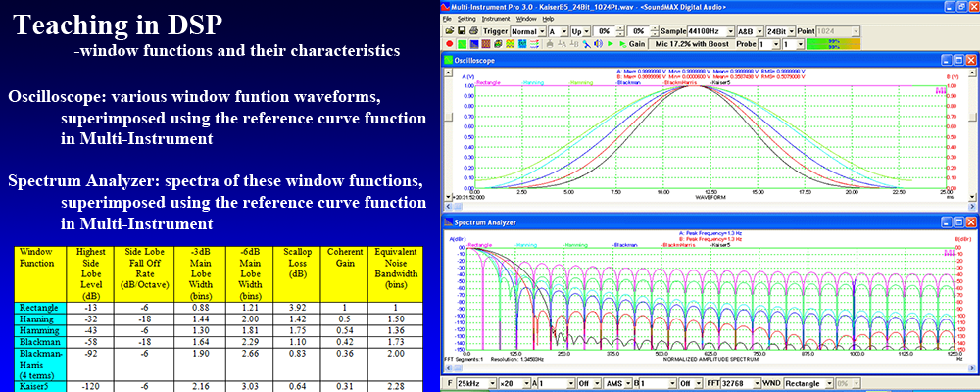The image size is (980, 392).
Task: Expand the Sample rate 44100Hz dropdown
Action: [731, 31]
